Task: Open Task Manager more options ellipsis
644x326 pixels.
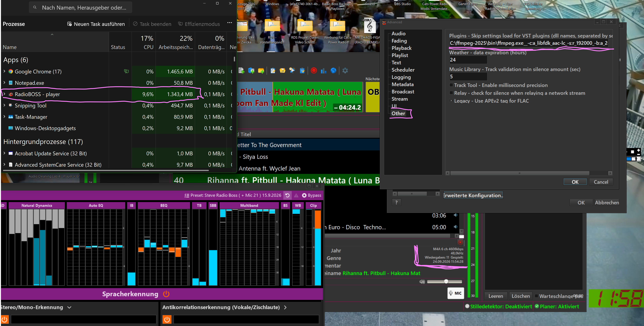Action: point(230,23)
